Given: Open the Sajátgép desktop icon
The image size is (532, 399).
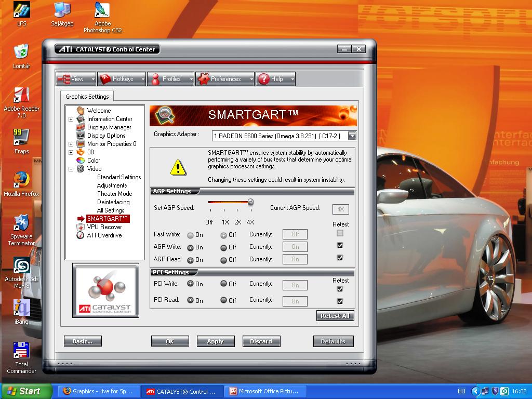Looking at the screenshot, I should click(x=62, y=14).
